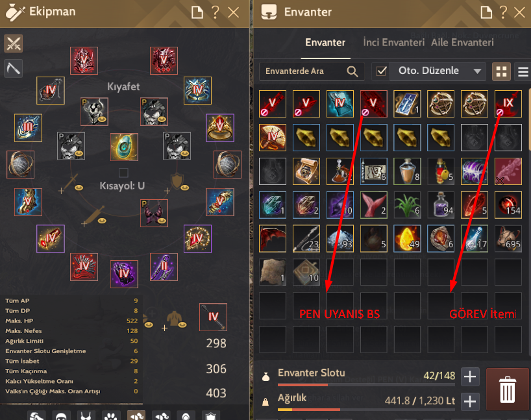
Task: Expand the Oto. Düzenle dropdown arrow
Action: click(x=477, y=71)
